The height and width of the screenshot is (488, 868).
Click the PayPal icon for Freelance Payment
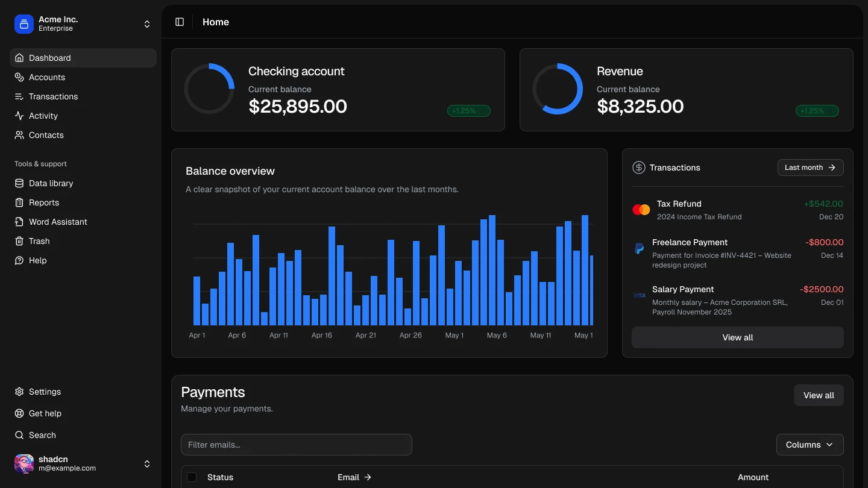pyautogui.click(x=640, y=248)
